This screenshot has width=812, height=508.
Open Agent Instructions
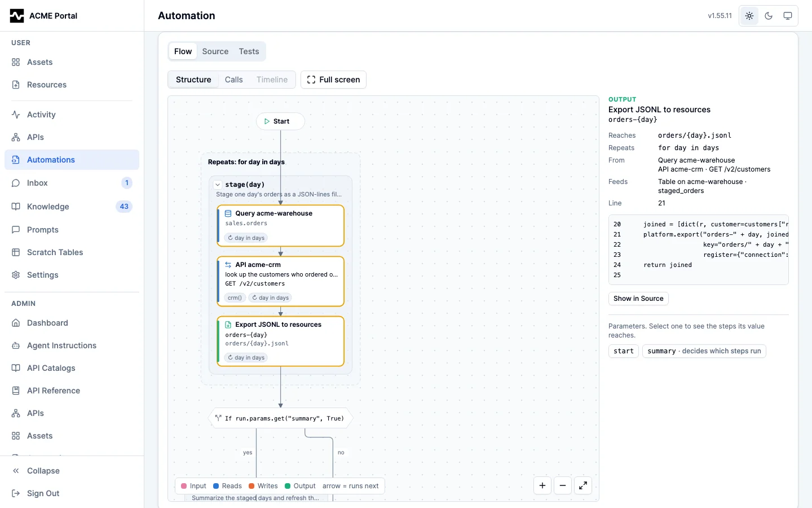click(x=72, y=345)
